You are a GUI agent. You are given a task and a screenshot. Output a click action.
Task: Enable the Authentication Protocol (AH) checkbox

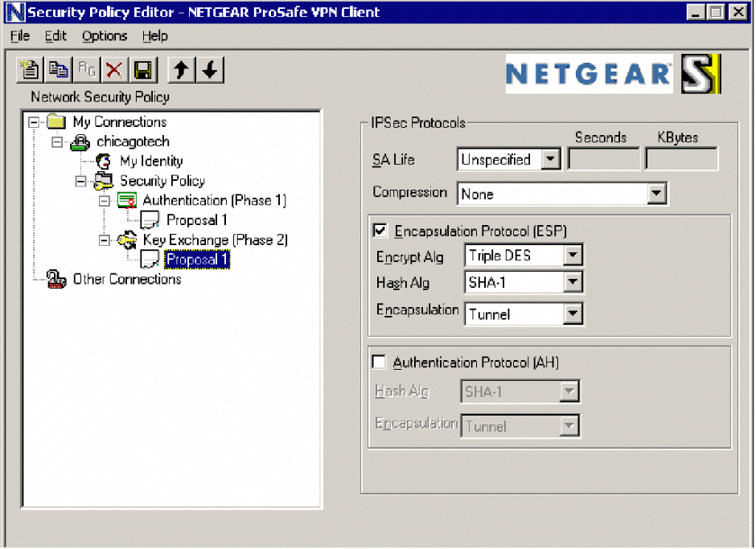tap(379, 362)
